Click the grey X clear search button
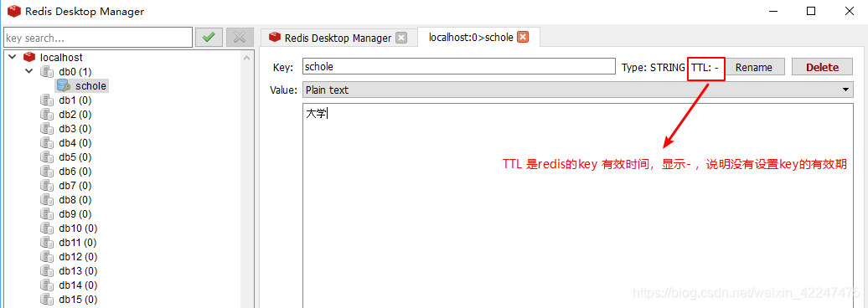Screen dimensions: 868x308 (240, 38)
